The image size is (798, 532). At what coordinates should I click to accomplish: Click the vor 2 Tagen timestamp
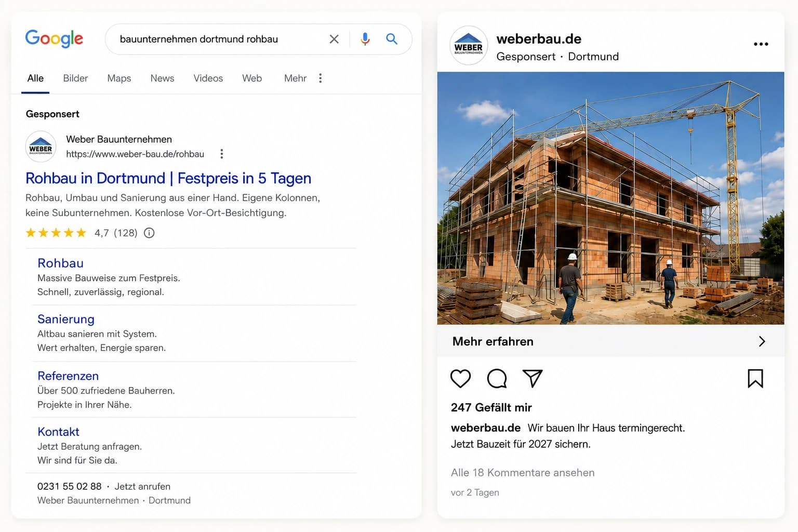coord(475,493)
